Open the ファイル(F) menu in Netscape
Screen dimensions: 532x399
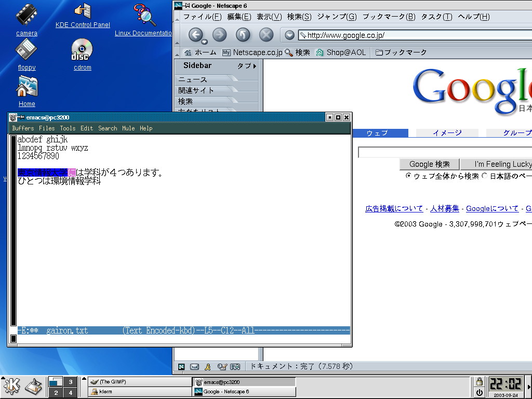click(x=202, y=17)
